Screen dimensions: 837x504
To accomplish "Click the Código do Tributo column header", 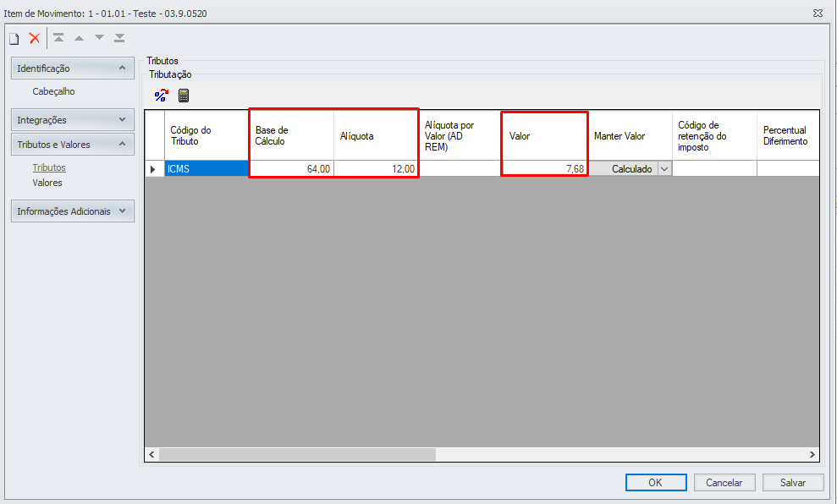I will pos(206,135).
